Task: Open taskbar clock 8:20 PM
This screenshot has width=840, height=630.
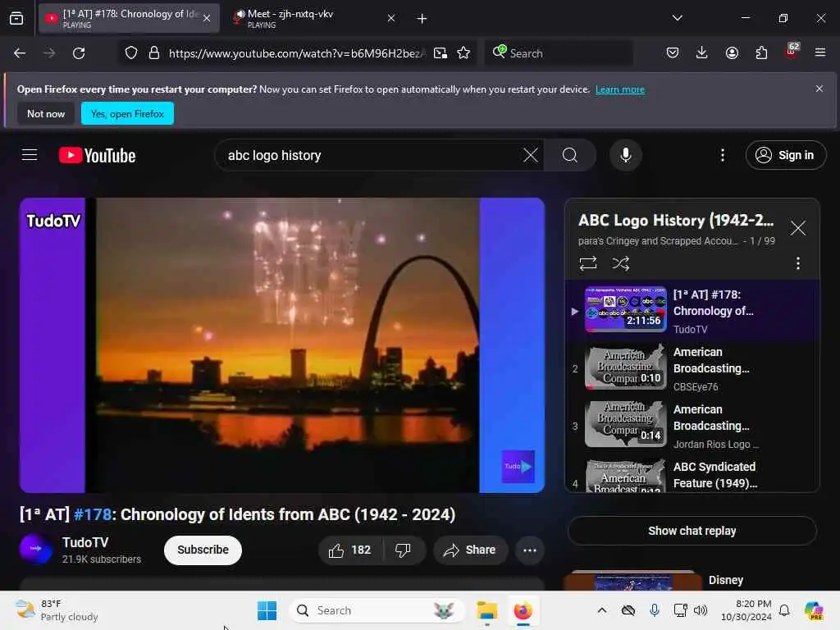Action: 746,610
